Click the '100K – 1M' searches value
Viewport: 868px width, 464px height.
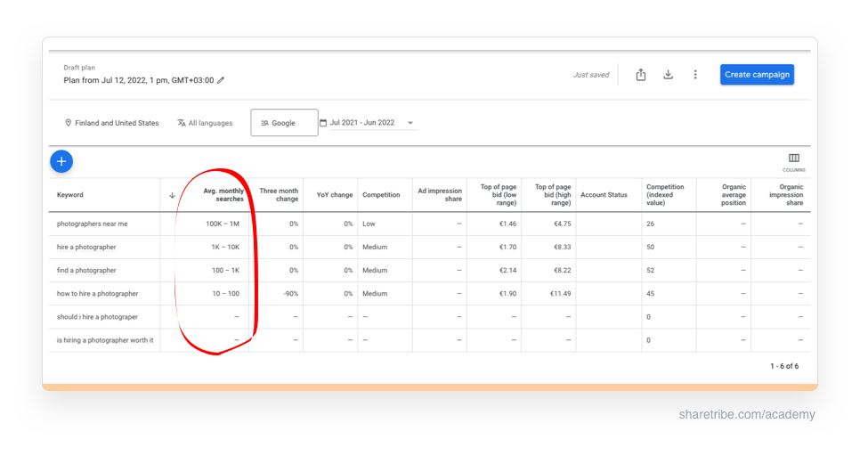[223, 224]
